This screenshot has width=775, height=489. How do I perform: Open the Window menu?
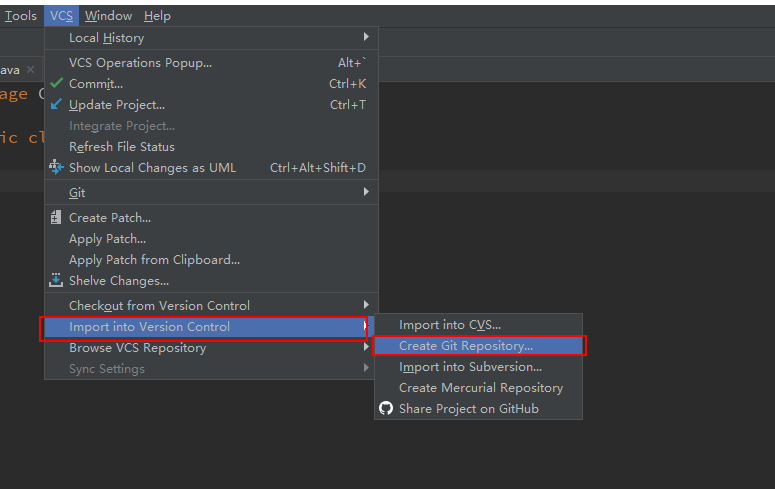[108, 16]
